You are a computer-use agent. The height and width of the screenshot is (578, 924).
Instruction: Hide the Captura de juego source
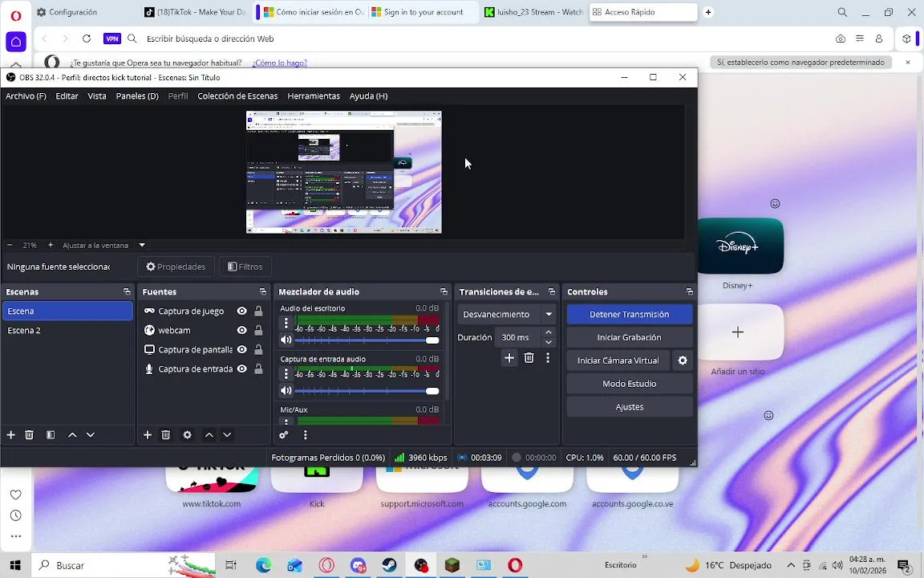pyautogui.click(x=241, y=311)
